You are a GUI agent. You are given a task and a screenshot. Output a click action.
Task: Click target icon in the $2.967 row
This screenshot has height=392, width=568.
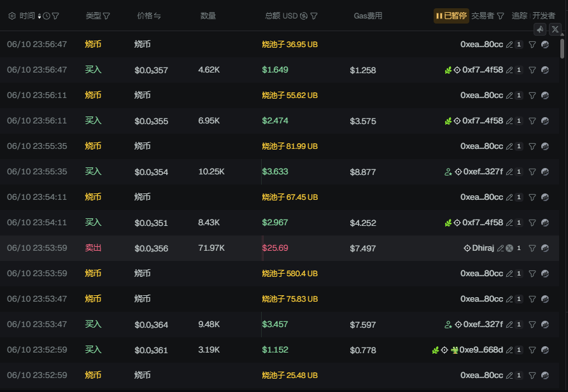[457, 223]
